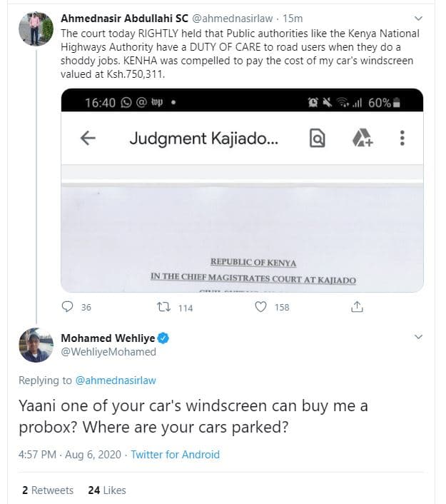Like the tweet with 158 likes
Image resolution: width=446 pixels, height=504 pixels.
261,307
